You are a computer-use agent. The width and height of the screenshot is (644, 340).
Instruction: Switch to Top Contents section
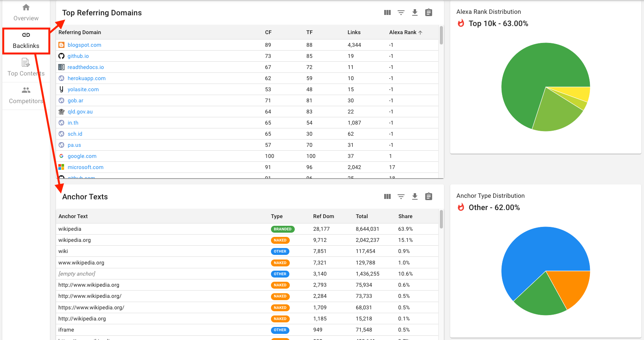click(x=26, y=68)
